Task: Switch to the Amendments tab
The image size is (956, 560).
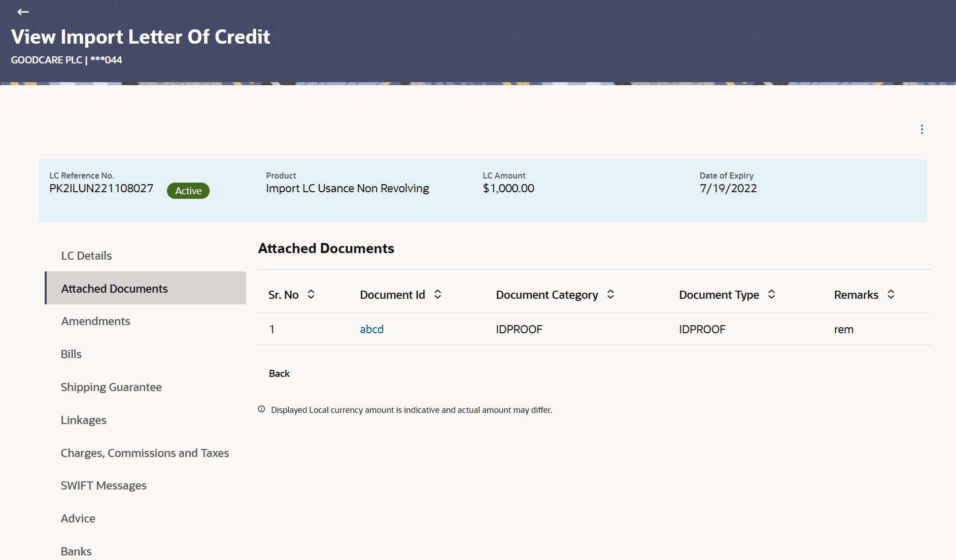Action: coord(95,321)
